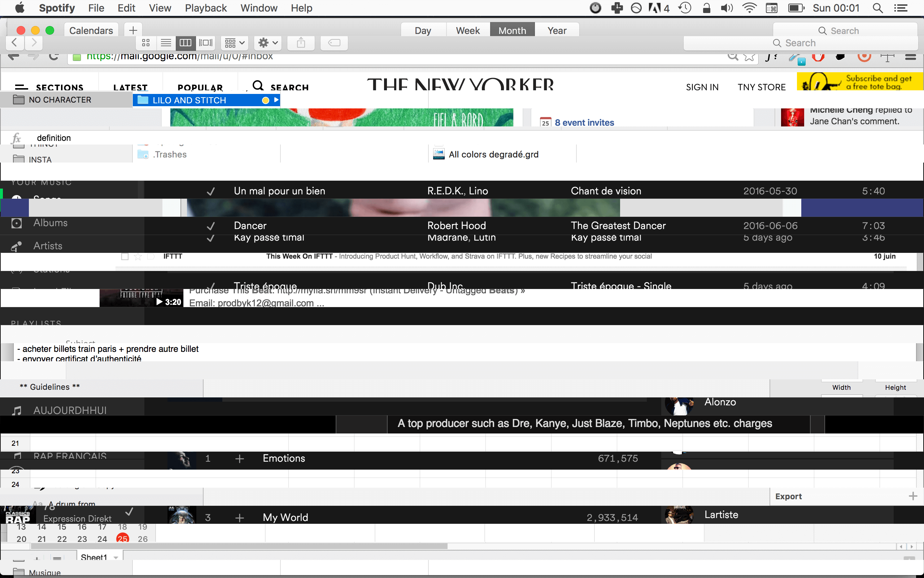This screenshot has width=924, height=578.
Task: Open the 8 event invites link
Action: [x=585, y=123]
